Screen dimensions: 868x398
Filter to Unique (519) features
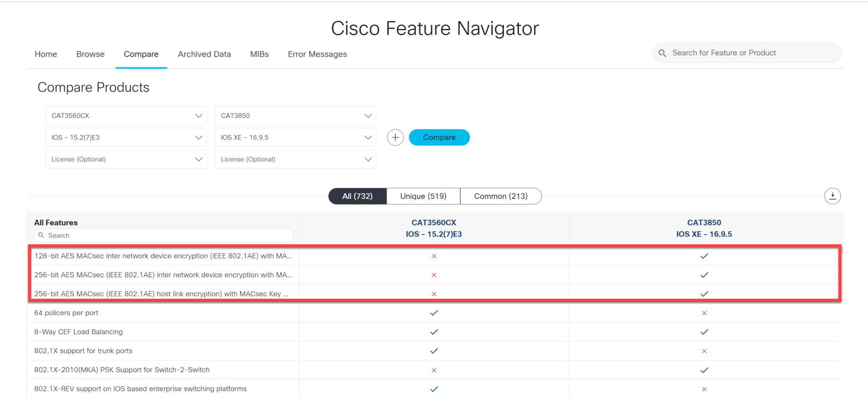423,196
